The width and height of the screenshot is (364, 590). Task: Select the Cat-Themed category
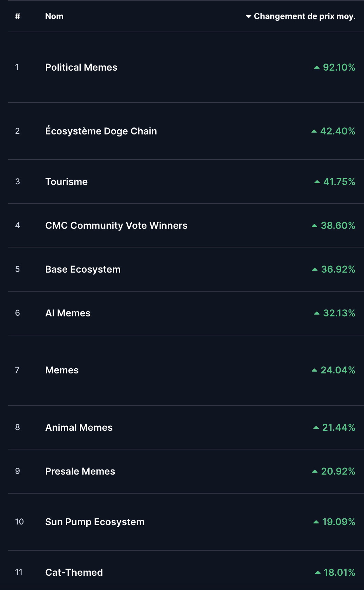74,572
